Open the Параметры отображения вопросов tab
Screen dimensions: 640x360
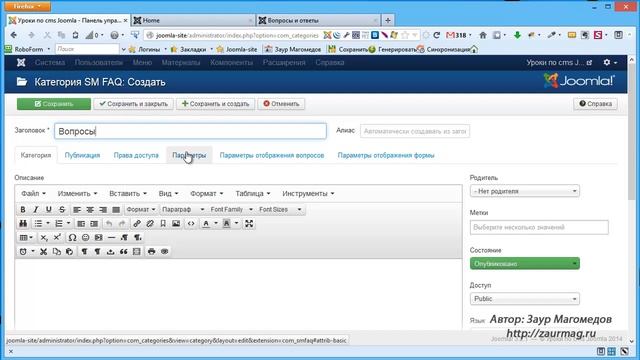[272, 156]
